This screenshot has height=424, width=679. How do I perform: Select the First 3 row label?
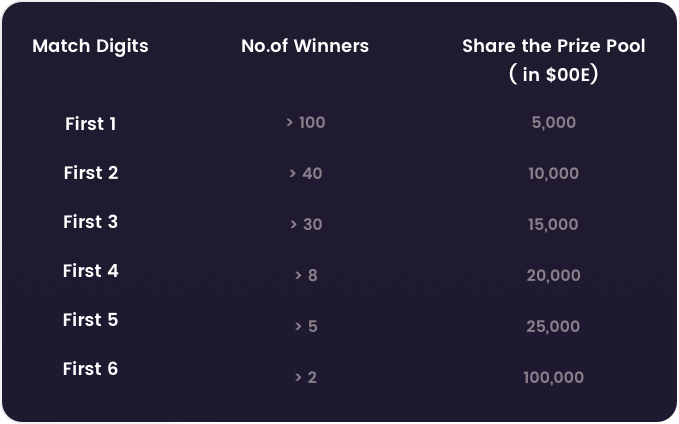click(91, 222)
